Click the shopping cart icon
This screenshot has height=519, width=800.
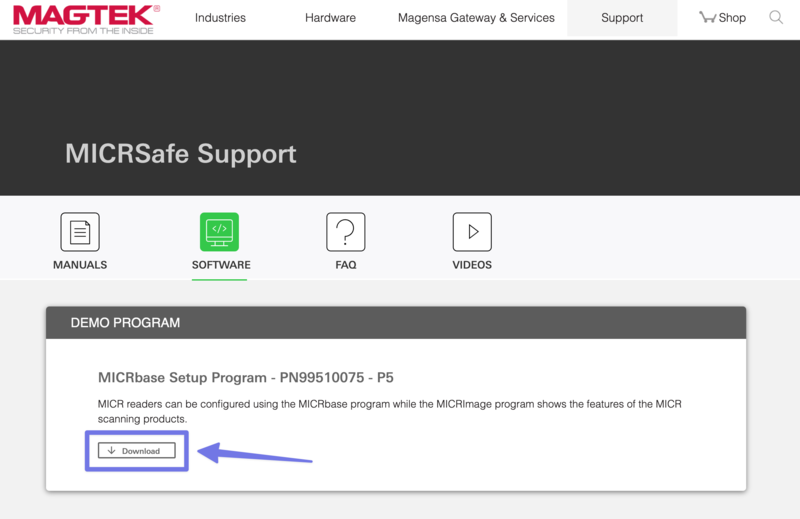(x=707, y=18)
